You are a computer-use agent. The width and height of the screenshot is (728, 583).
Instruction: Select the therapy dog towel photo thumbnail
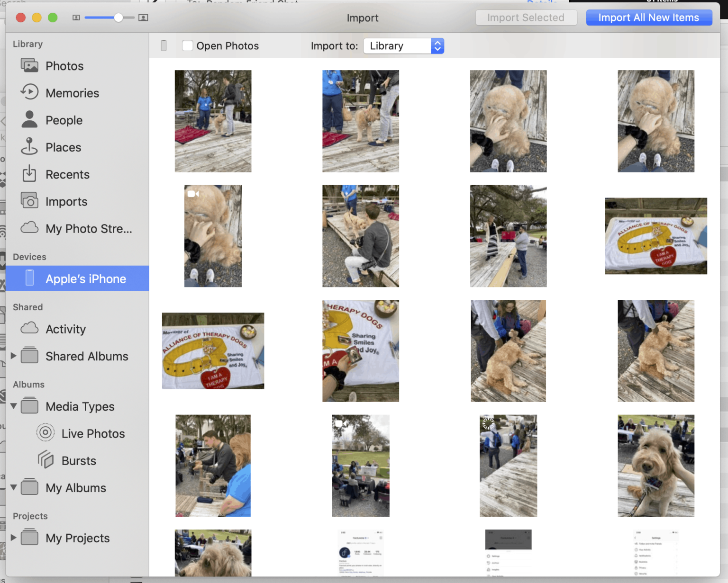click(x=655, y=236)
